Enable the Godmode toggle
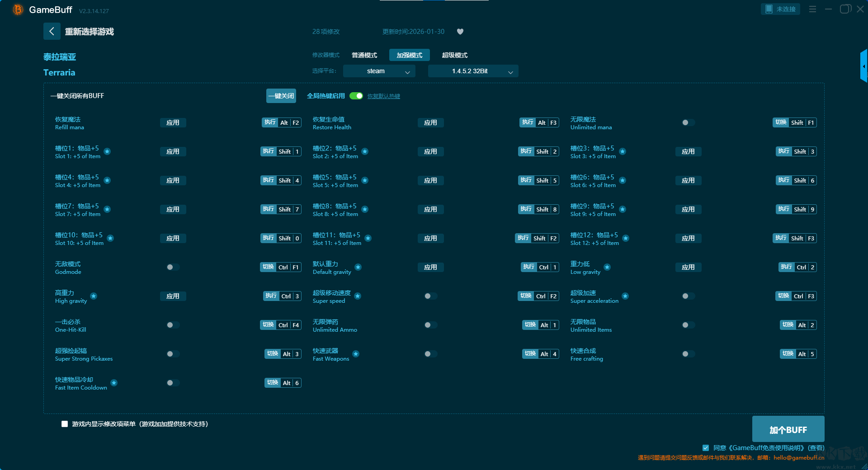This screenshot has width=868, height=470. pos(173,267)
